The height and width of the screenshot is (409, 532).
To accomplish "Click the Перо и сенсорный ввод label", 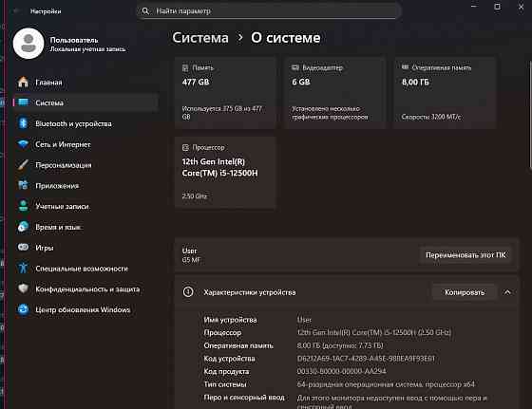I will point(244,398).
